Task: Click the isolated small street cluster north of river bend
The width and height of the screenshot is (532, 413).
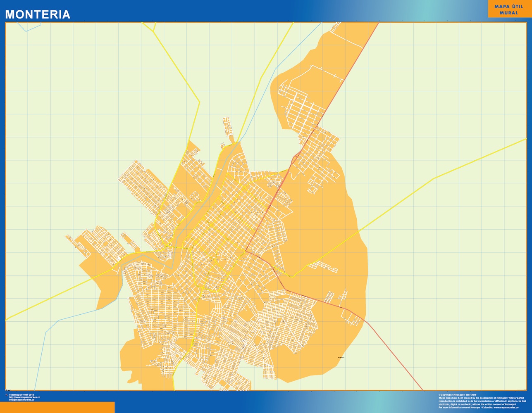Action: pos(228,126)
